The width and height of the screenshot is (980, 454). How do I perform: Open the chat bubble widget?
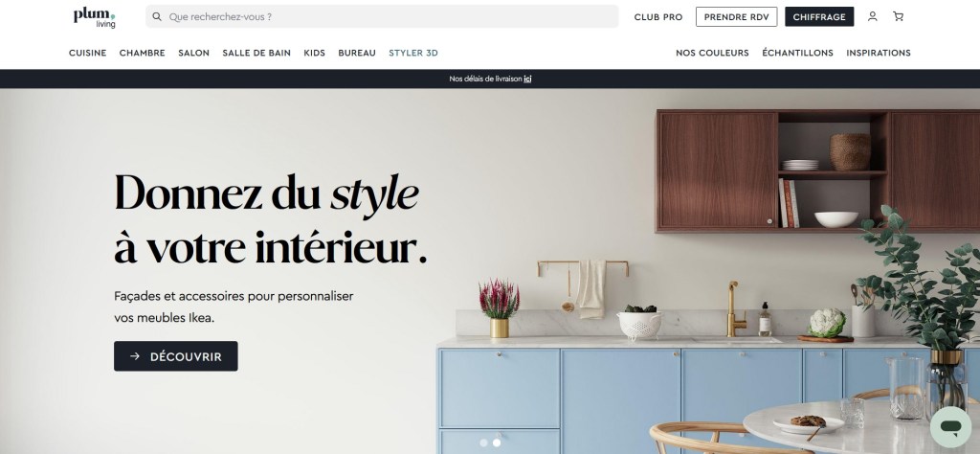click(950, 427)
